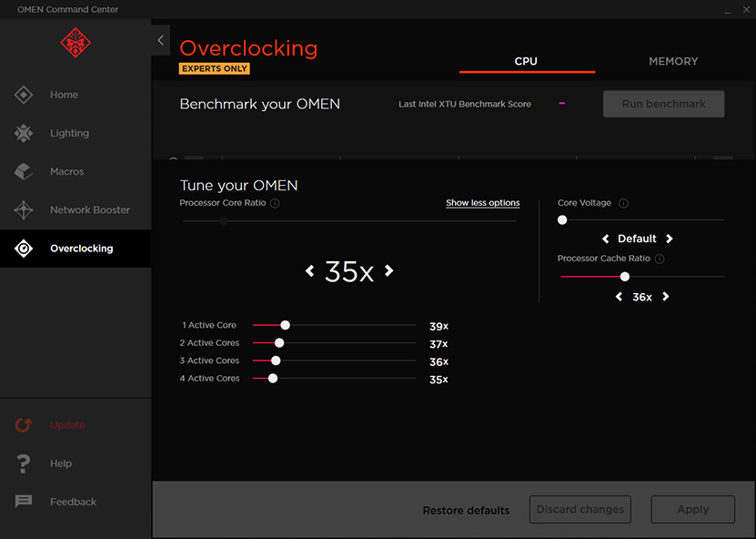Click the Overclocking eye icon

24,249
